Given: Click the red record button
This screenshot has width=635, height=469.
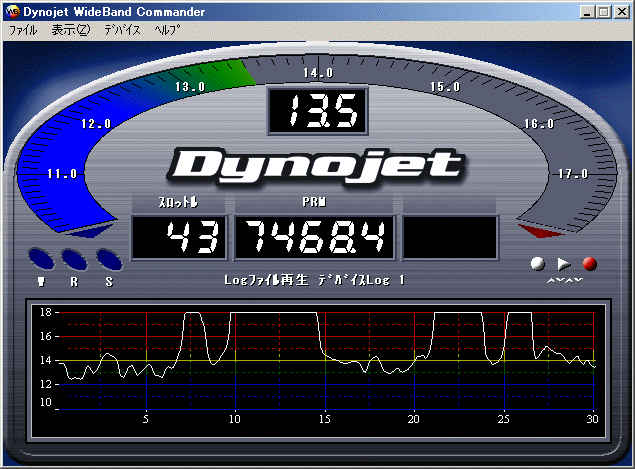Looking at the screenshot, I should [590, 264].
